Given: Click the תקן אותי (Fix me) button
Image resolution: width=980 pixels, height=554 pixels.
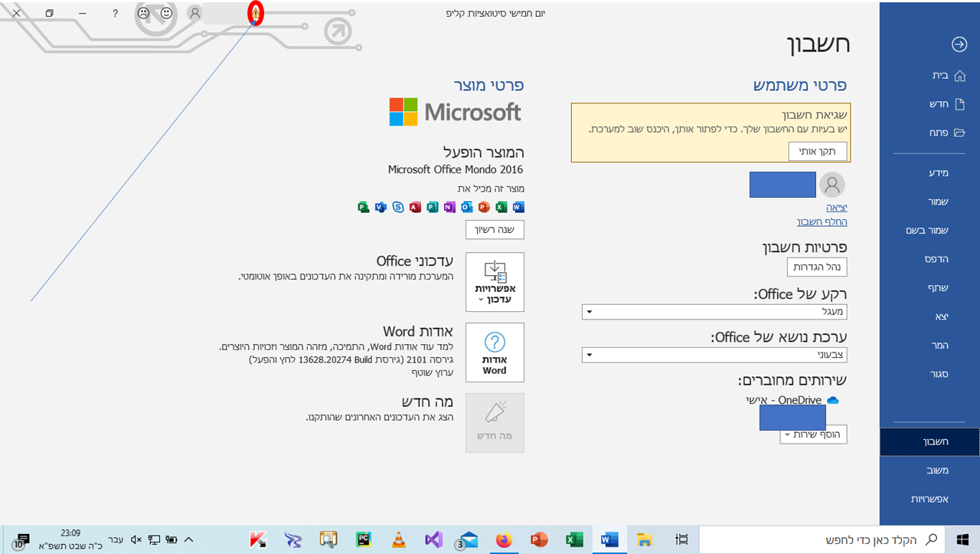Looking at the screenshot, I should 818,151.
